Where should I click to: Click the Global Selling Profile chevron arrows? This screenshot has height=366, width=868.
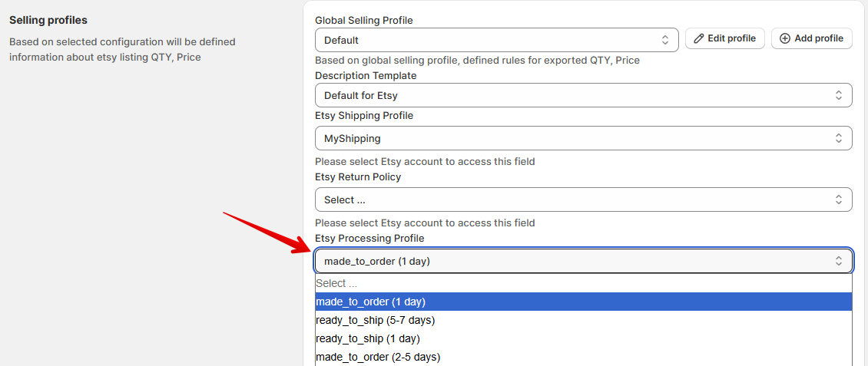click(x=665, y=40)
